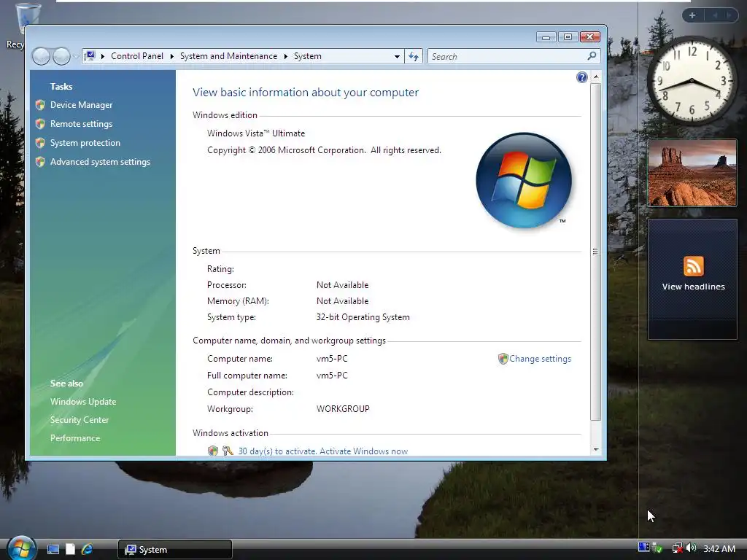This screenshot has width=747, height=560.
Task: Click the sidebar analog clock gadget
Action: (692, 80)
